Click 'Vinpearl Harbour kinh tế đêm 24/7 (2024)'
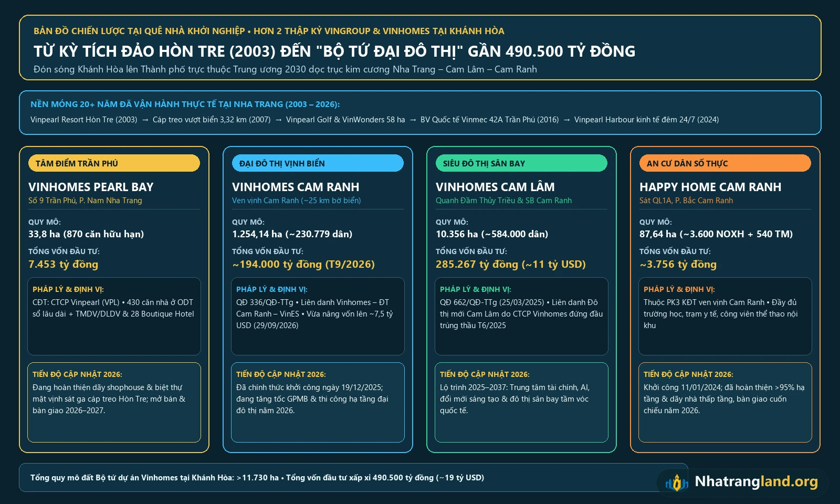 click(647, 120)
